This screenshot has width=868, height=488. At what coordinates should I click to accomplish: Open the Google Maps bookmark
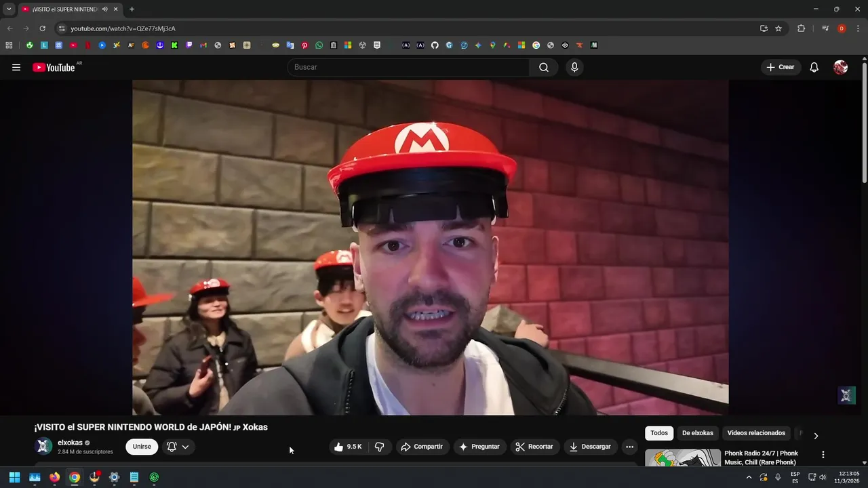tap(492, 45)
